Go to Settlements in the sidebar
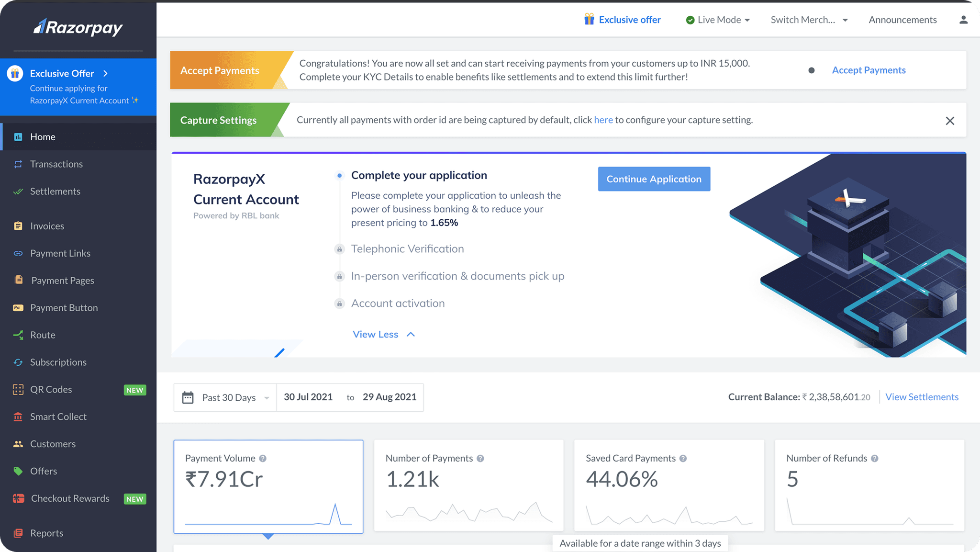This screenshot has width=980, height=552. click(x=55, y=192)
